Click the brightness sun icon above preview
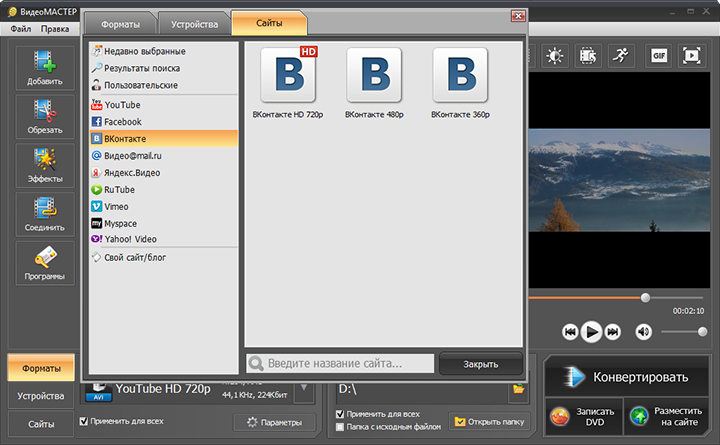The image size is (720, 445). click(555, 56)
